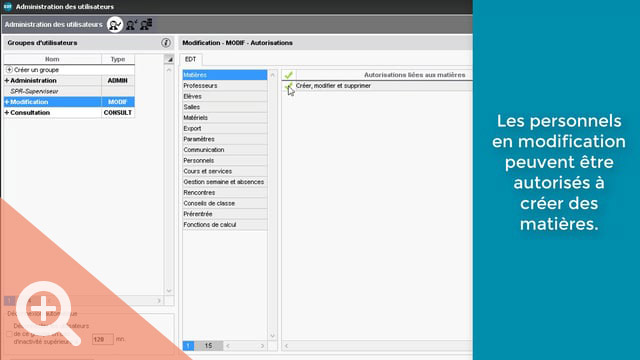Click the info icon in Groupes d'utilisateurs
The width and height of the screenshot is (640, 360).
coord(166,42)
